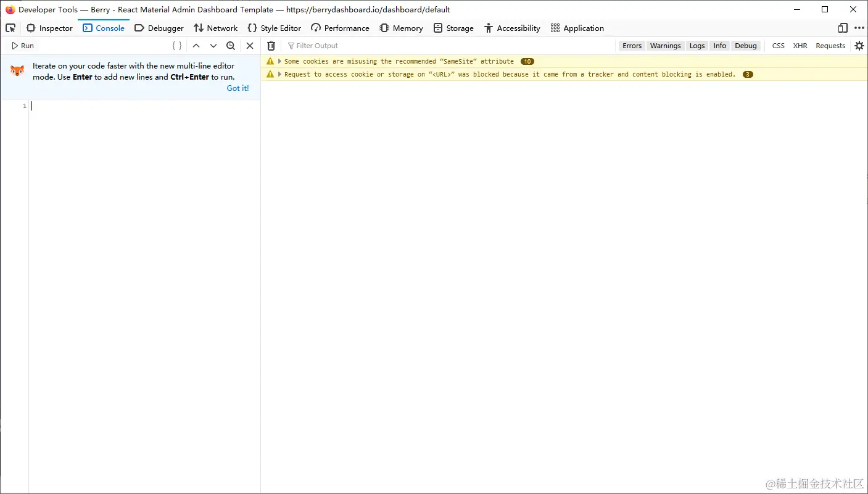The image size is (868, 494).
Task: Click warning triangle icon beside tracker message
Action: point(270,74)
